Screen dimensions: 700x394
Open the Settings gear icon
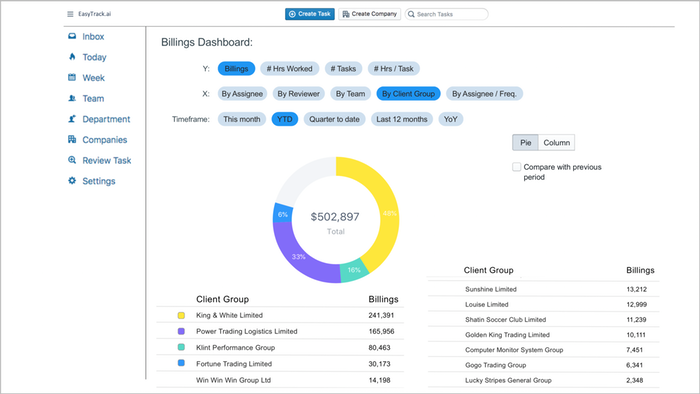72,181
